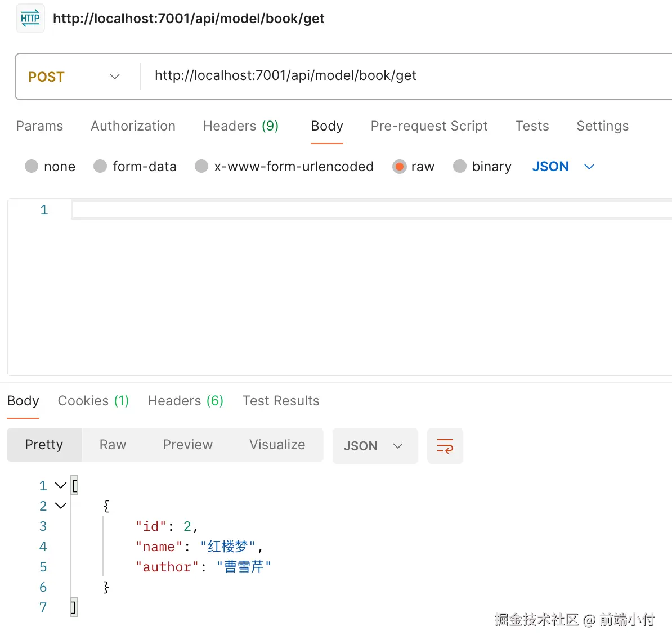
Task: Open the request Headers (9) tab
Action: [x=240, y=126]
